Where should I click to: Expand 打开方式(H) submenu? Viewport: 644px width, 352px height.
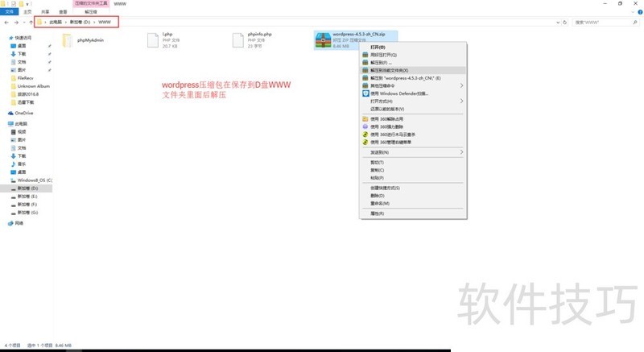coord(413,101)
